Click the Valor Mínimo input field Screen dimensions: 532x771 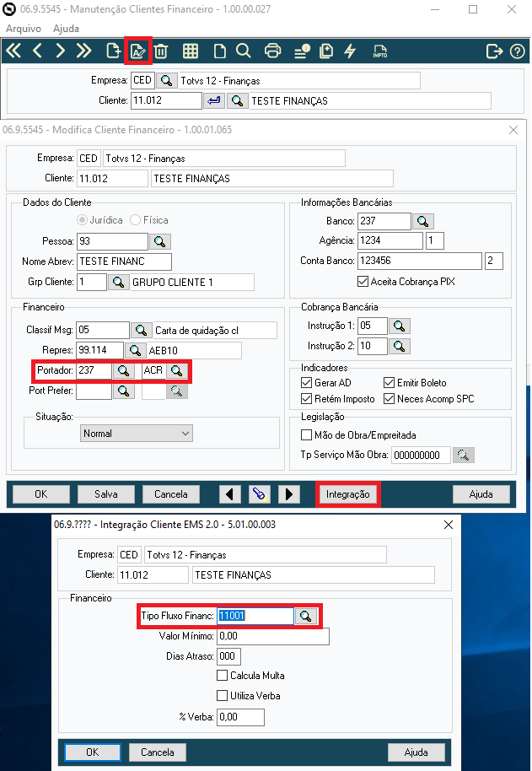tap(273, 636)
